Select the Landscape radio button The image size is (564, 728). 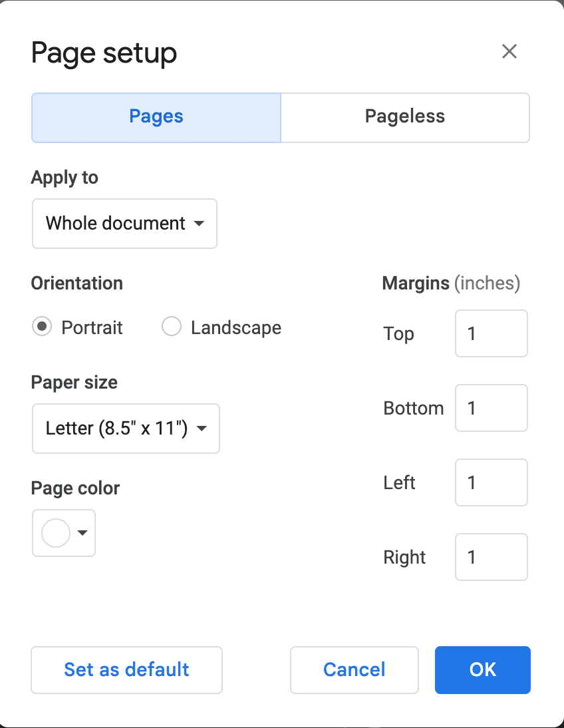[x=172, y=327]
